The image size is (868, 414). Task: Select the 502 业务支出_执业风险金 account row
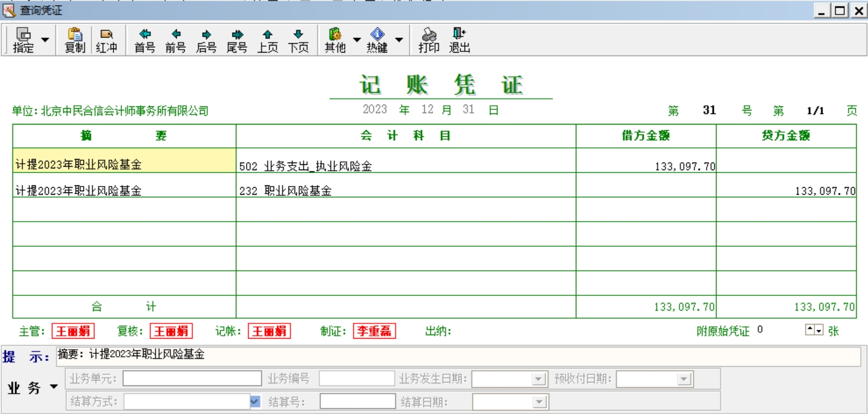tap(405, 166)
